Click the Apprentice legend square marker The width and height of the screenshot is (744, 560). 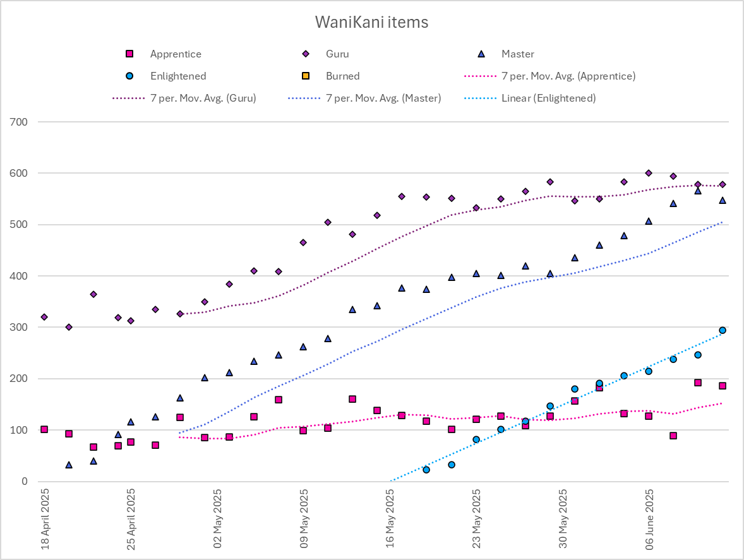(x=129, y=54)
